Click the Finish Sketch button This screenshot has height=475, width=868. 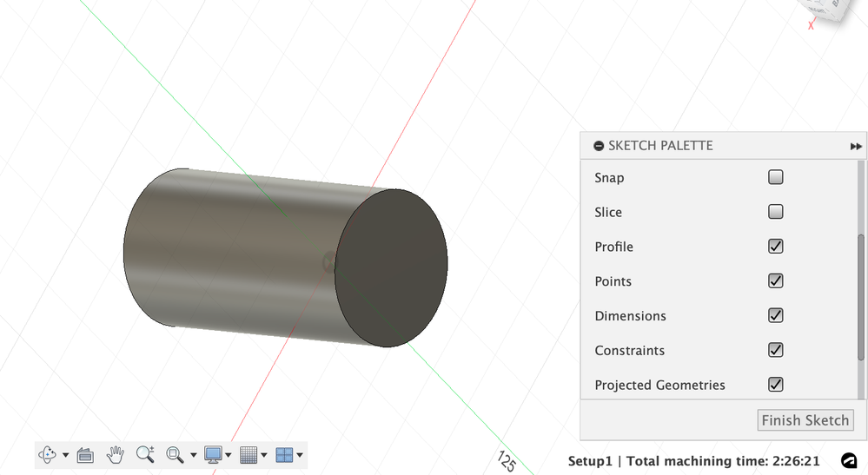pyautogui.click(x=805, y=420)
